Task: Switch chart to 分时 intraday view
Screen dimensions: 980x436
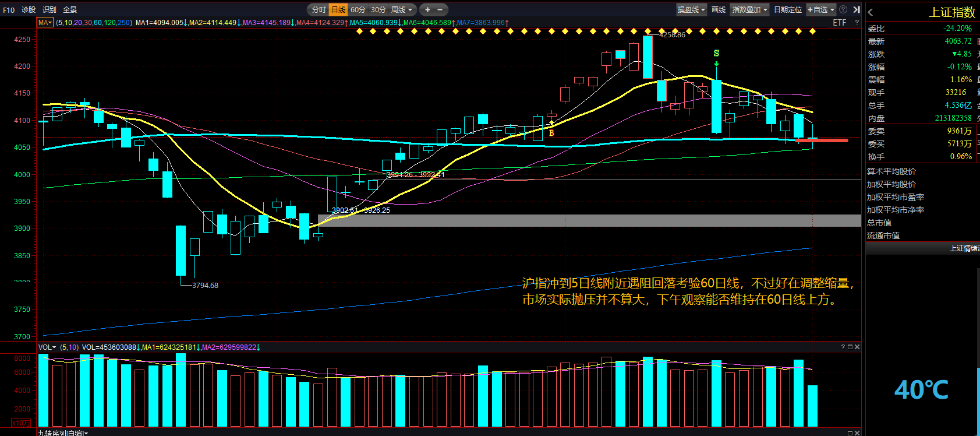Action: [x=319, y=10]
